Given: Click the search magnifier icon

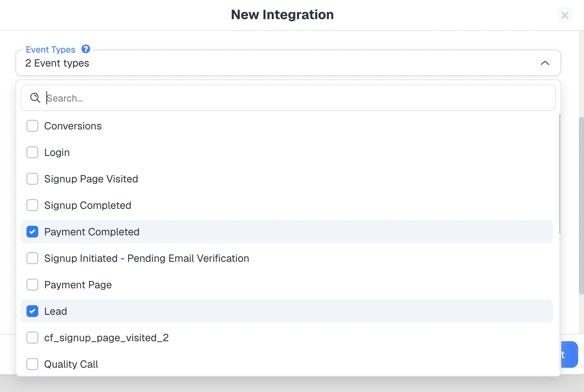Looking at the screenshot, I should (x=35, y=98).
